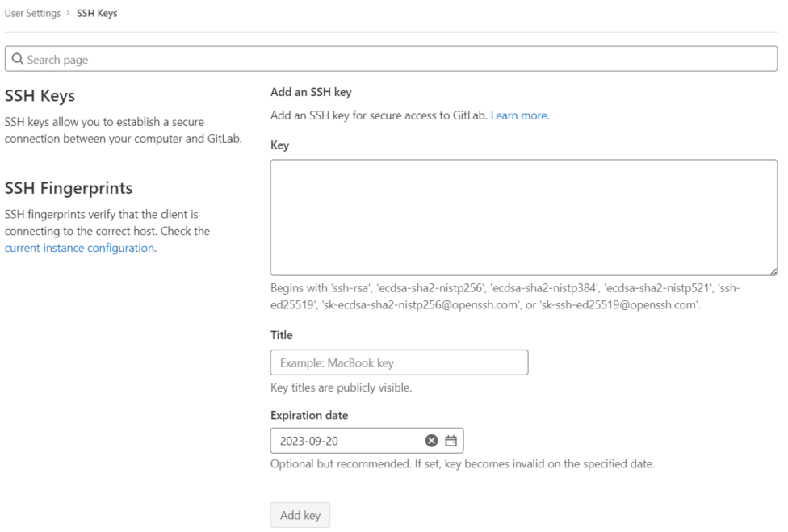The width and height of the screenshot is (788, 532).
Task: Click the SSH Keys section heading
Action: pyautogui.click(x=40, y=96)
